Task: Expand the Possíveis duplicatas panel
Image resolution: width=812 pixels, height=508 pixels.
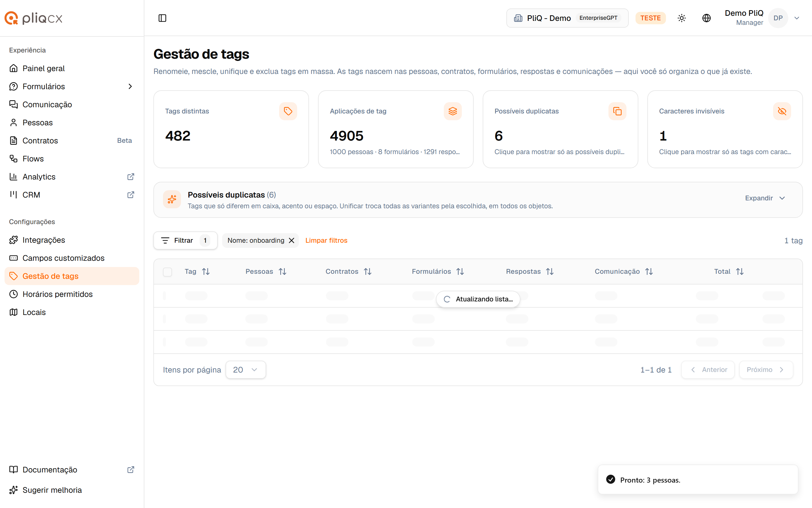Action: tap(765, 198)
